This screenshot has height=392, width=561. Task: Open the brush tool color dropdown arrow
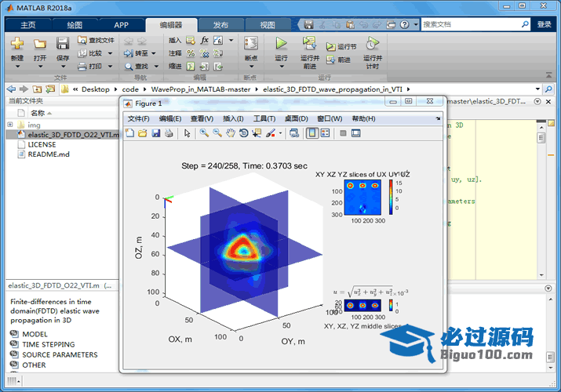[280, 133]
